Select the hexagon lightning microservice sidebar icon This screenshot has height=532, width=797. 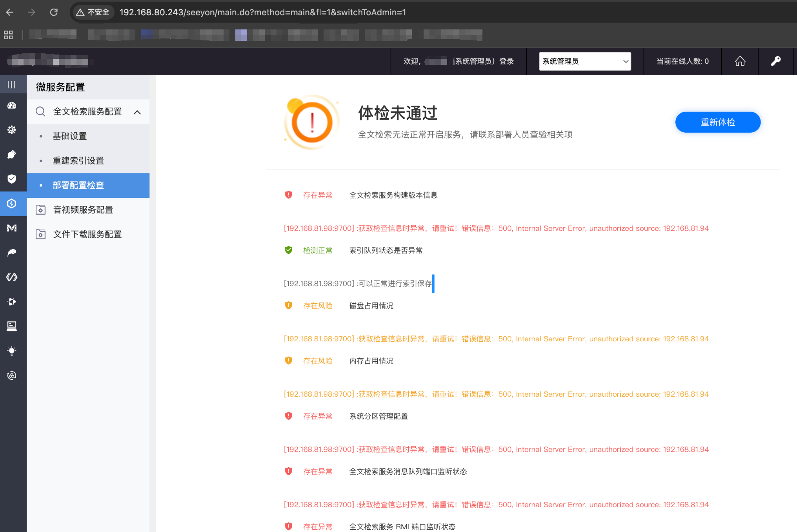[12, 204]
